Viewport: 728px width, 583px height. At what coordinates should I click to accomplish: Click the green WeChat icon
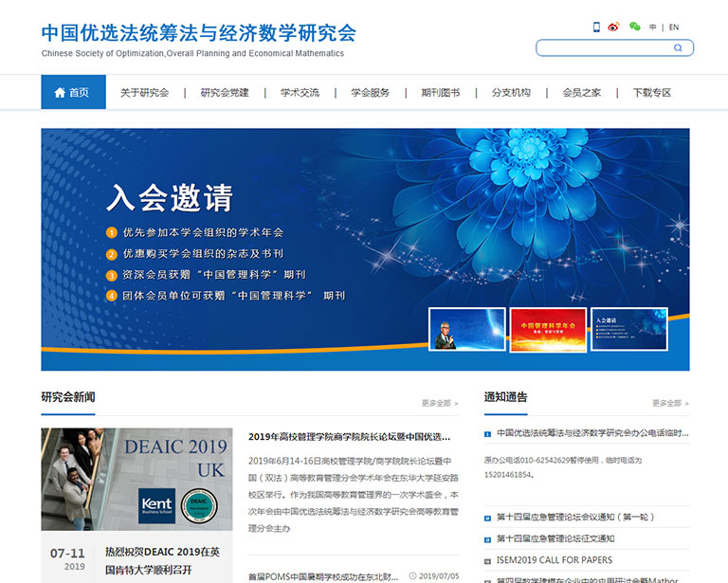635,27
